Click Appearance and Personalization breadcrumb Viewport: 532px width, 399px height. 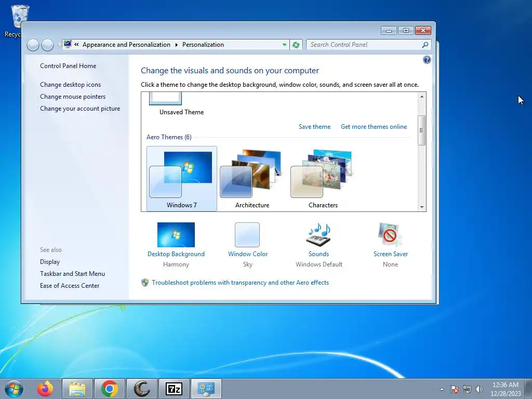(127, 45)
